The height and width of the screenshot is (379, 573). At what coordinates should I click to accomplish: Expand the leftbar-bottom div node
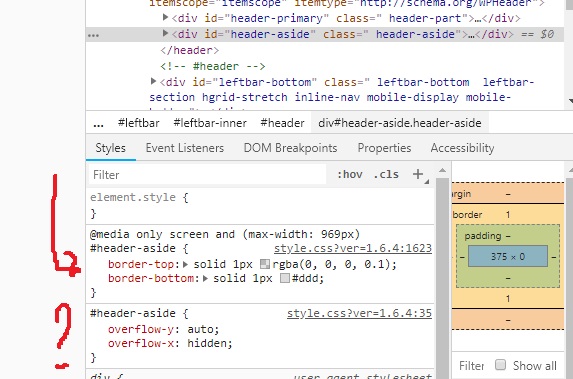[x=153, y=81]
